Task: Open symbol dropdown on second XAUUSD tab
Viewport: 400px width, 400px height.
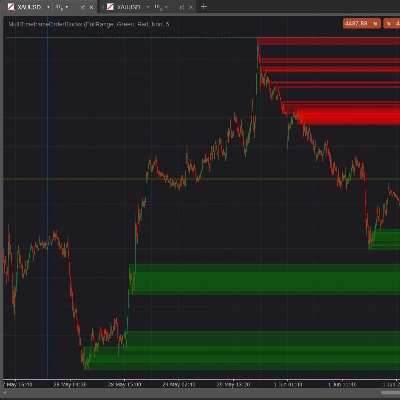Action: (148, 7)
